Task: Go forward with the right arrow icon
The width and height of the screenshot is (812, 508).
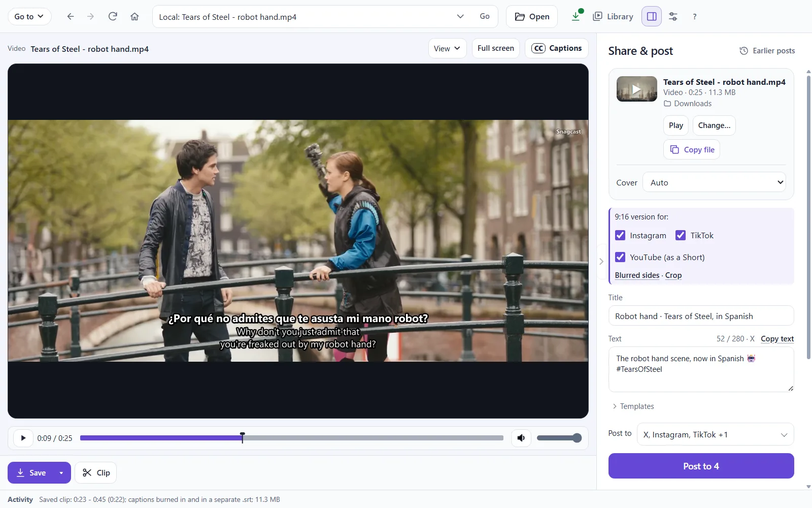Action: click(91, 17)
